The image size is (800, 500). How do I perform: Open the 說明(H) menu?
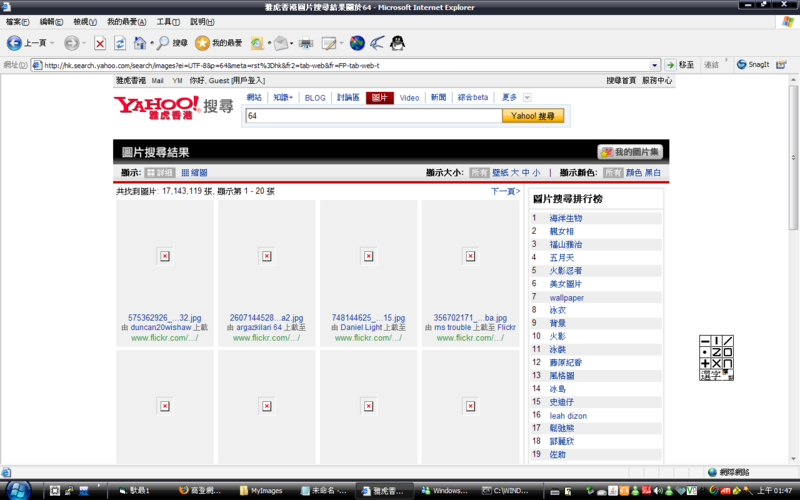pyautogui.click(x=202, y=22)
